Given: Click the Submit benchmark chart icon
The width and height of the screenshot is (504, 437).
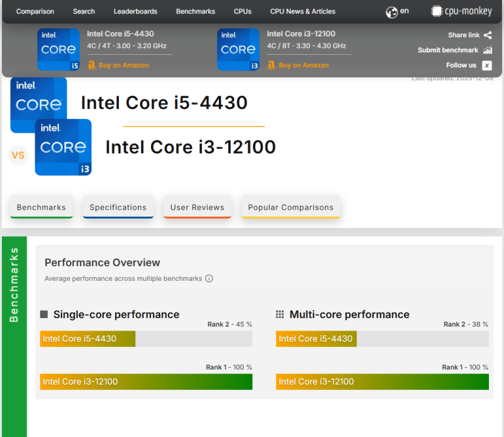Looking at the screenshot, I should point(488,50).
